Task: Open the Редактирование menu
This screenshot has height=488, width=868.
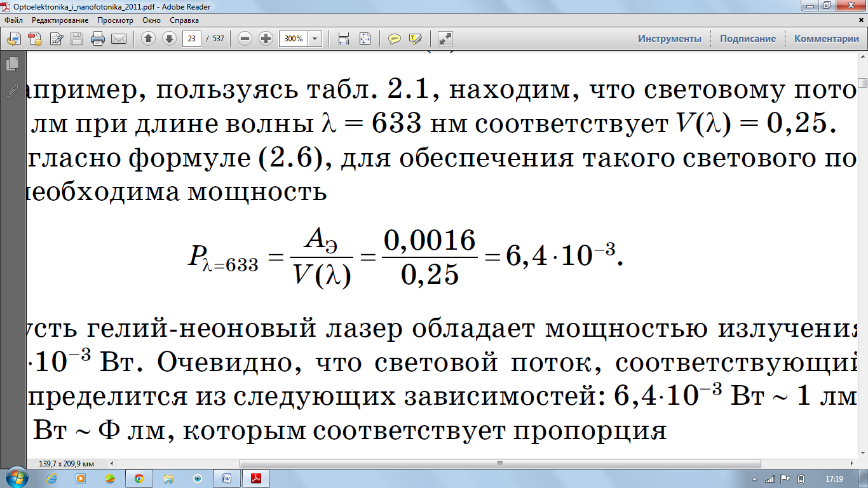Action: click(60, 20)
